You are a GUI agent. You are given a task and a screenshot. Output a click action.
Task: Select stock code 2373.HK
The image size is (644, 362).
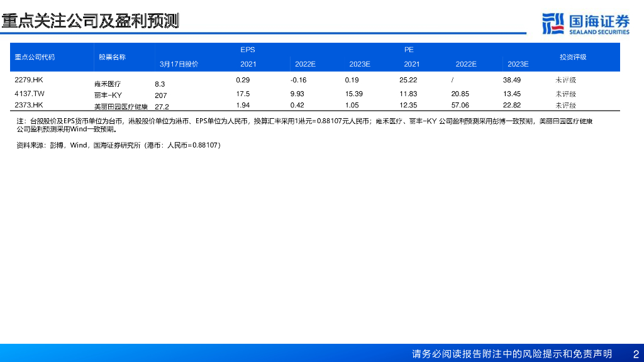pos(29,105)
